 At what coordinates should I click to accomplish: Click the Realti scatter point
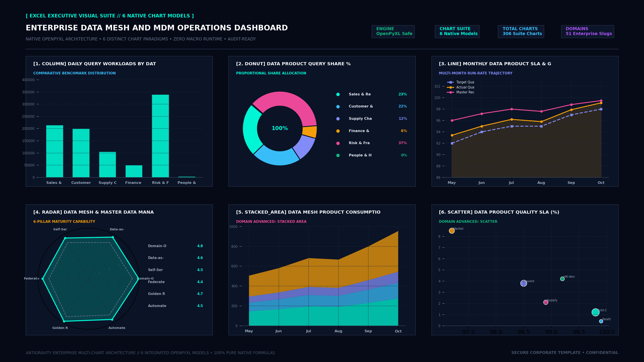pyautogui.click(x=601, y=321)
